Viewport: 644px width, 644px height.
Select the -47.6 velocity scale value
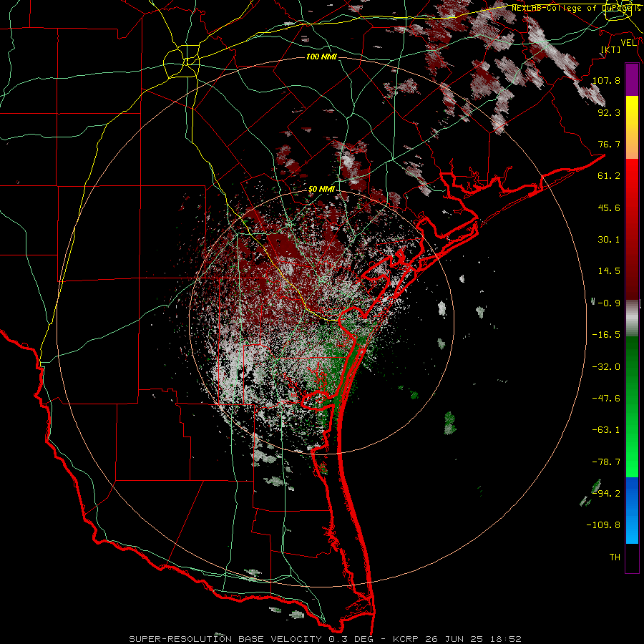[x=606, y=399]
